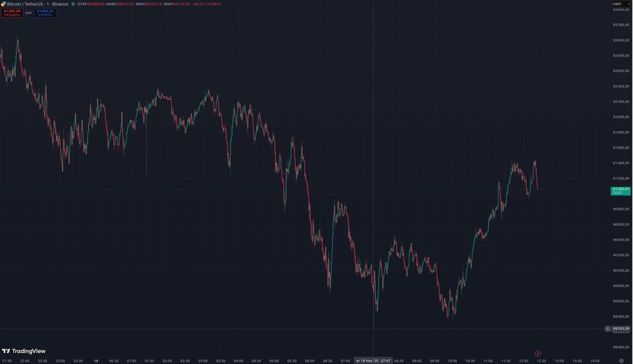Click the ОТКР open price value
The image size is (633, 364).
point(96,4)
